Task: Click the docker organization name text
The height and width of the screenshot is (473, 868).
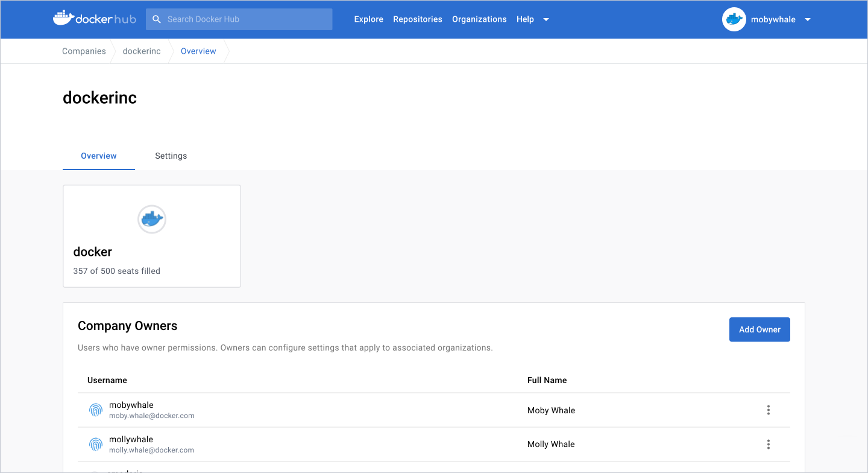Action: click(93, 252)
